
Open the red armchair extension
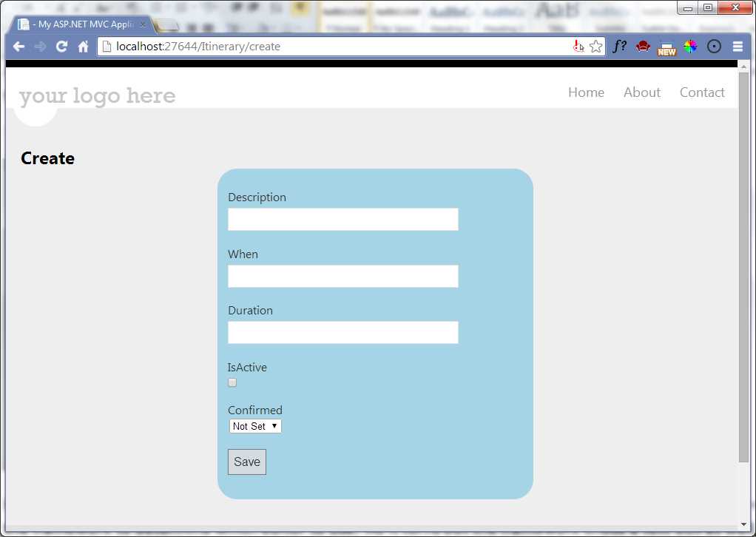(643, 46)
